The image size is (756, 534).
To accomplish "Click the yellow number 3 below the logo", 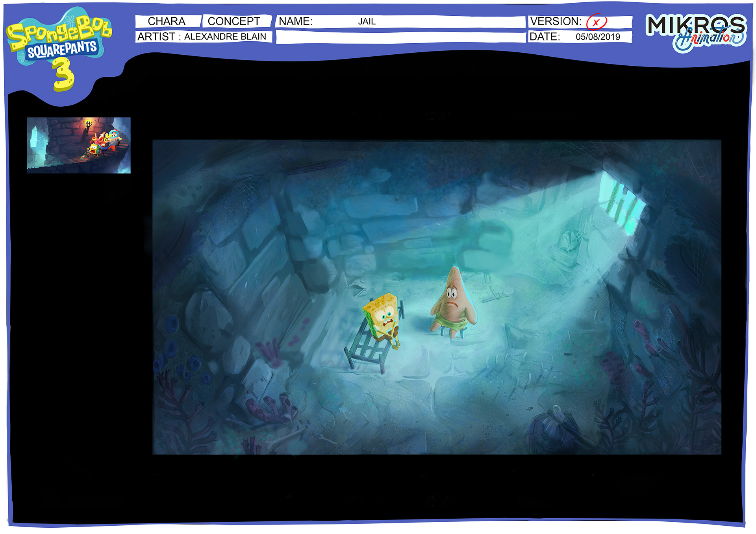I will (x=63, y=74).
